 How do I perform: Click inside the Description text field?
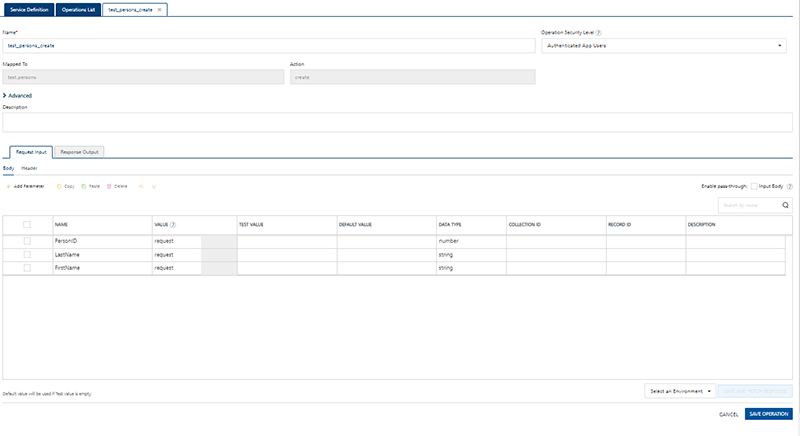click(398, 122)
